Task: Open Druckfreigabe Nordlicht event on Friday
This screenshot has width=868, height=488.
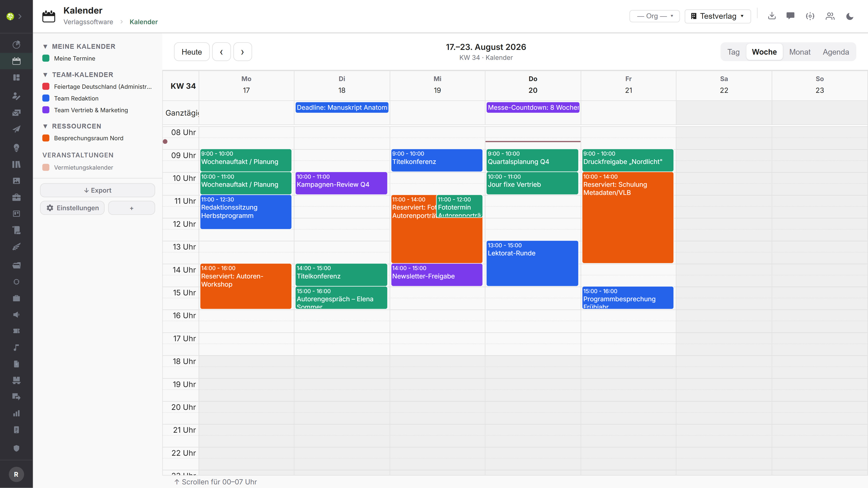Action: [x=628, y=160]
